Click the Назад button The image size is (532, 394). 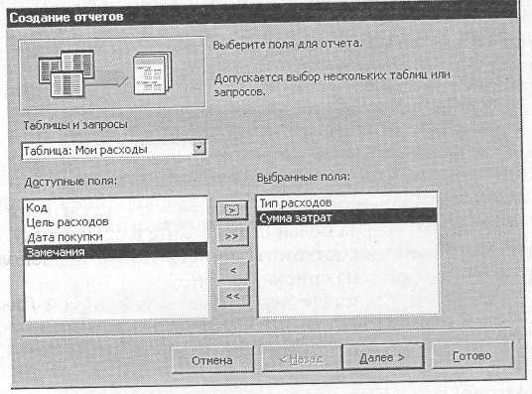[302, 358]
